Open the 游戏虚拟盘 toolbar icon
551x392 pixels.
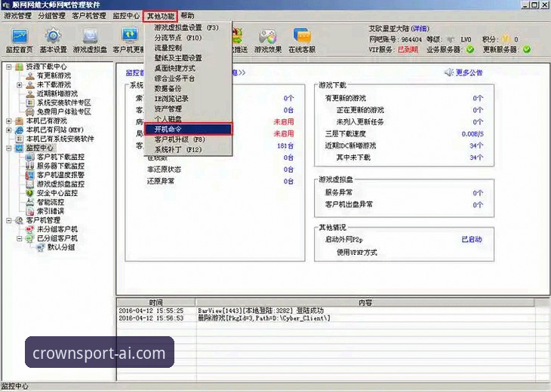coord(90,36)
